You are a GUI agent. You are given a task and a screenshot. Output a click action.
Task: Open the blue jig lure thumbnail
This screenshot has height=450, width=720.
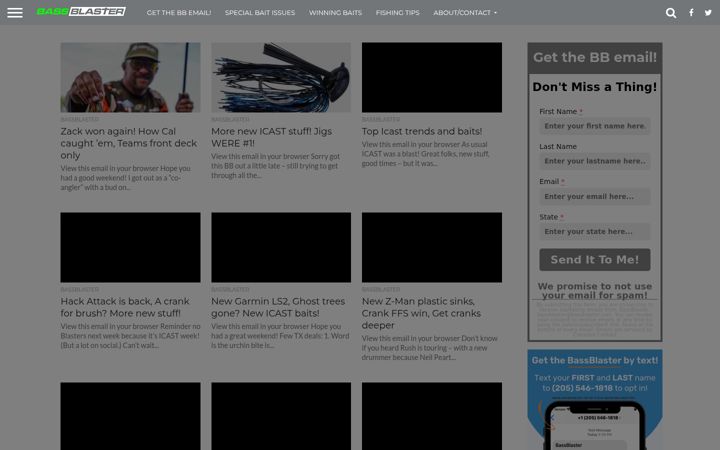(281, 77)
